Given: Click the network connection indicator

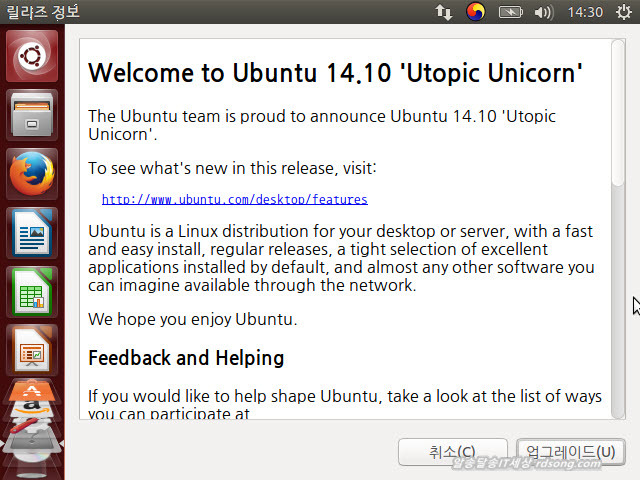Looking at the screenshot, I should pos(443,12).
